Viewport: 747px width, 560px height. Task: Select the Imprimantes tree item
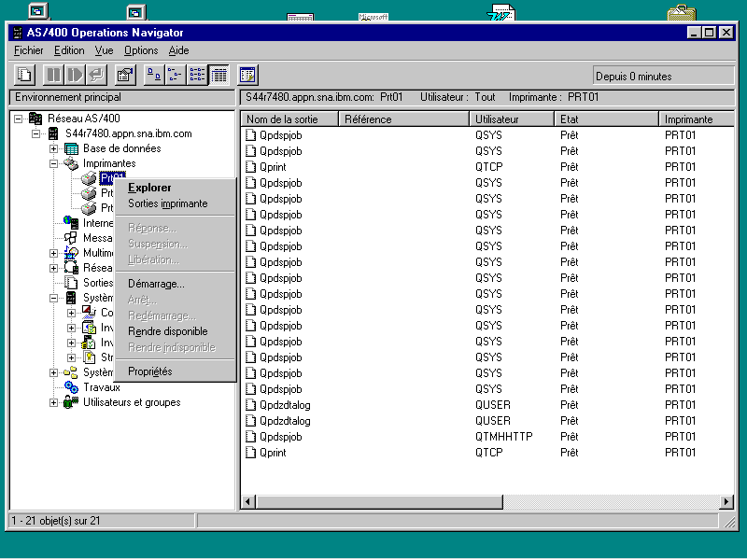109,163
